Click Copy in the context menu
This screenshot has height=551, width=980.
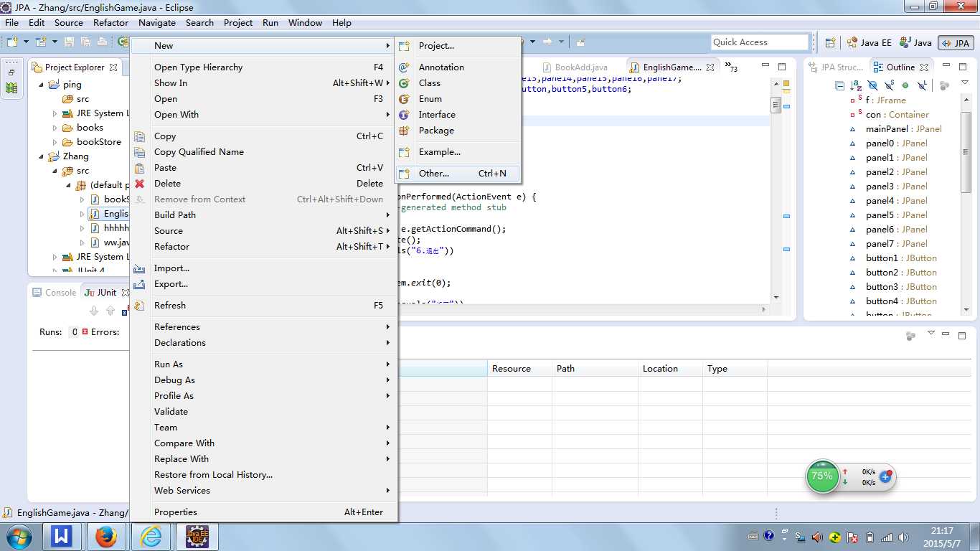click(x=263, y=136)
